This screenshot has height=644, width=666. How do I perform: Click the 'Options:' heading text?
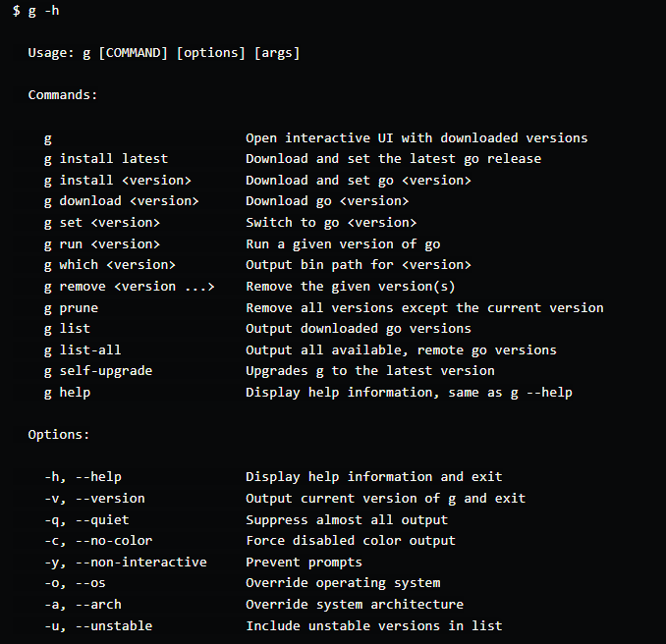[59, 434]
